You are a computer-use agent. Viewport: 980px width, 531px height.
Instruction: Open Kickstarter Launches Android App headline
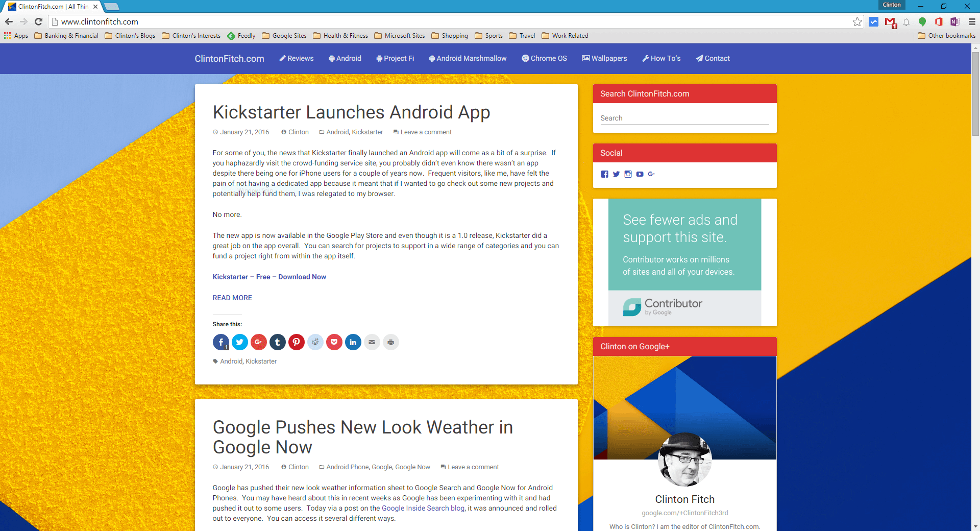point(351,112)
